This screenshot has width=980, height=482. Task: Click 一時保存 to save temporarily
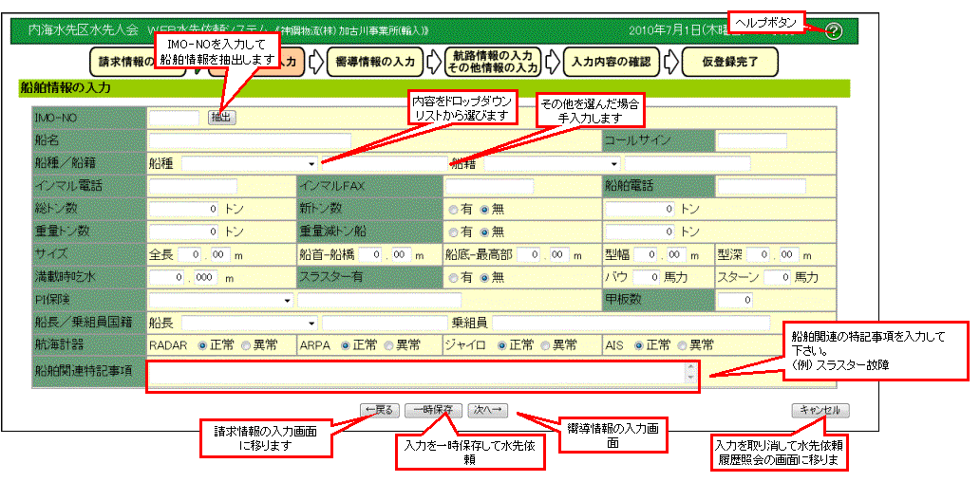tap(433, 410)
